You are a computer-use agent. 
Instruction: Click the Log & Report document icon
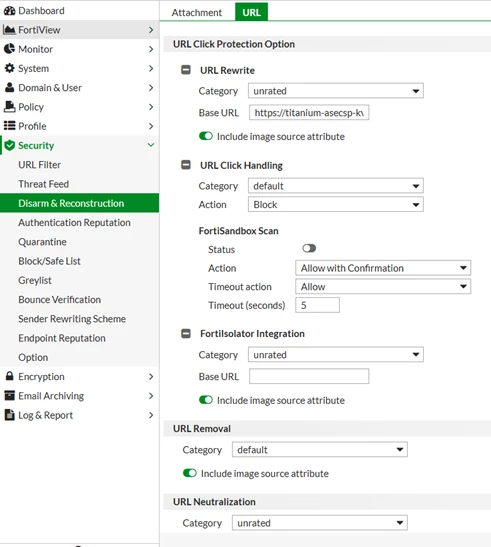9,415
